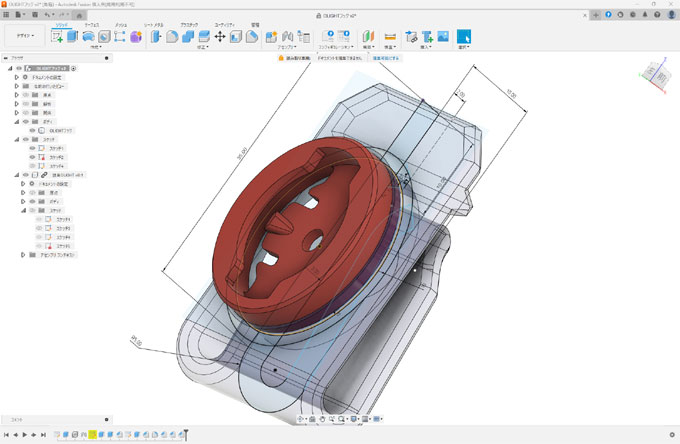Click the yellow highlighted timeline feature
The width and height of the screenshot is (680, 444).
(92, 435)
